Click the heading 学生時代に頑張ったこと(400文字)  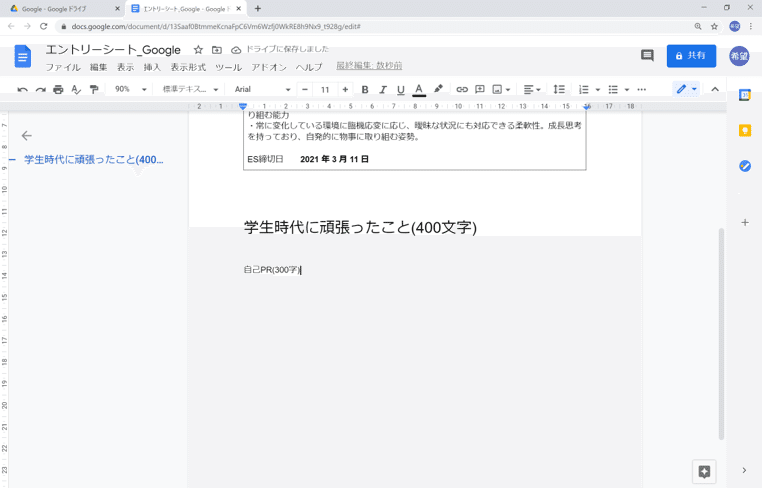(x=360, y=227)
